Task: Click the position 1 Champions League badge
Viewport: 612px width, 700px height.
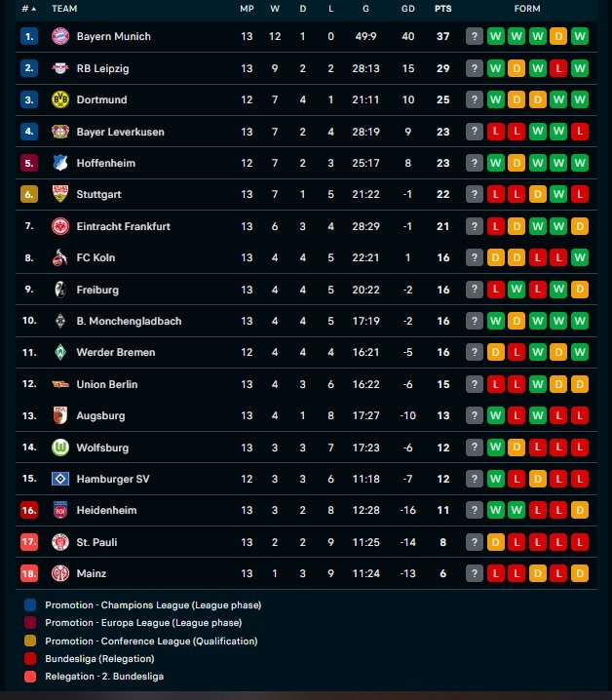Action: coord(29,36)
